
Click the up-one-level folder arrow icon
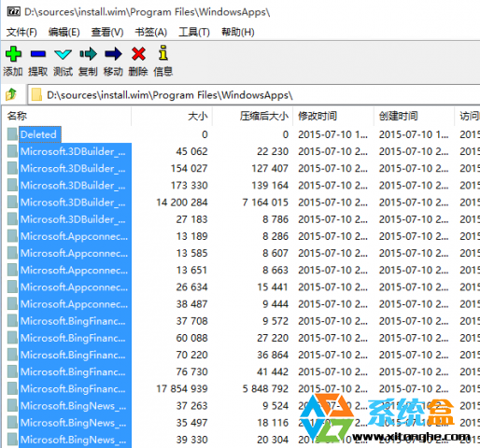click(11, 94)
